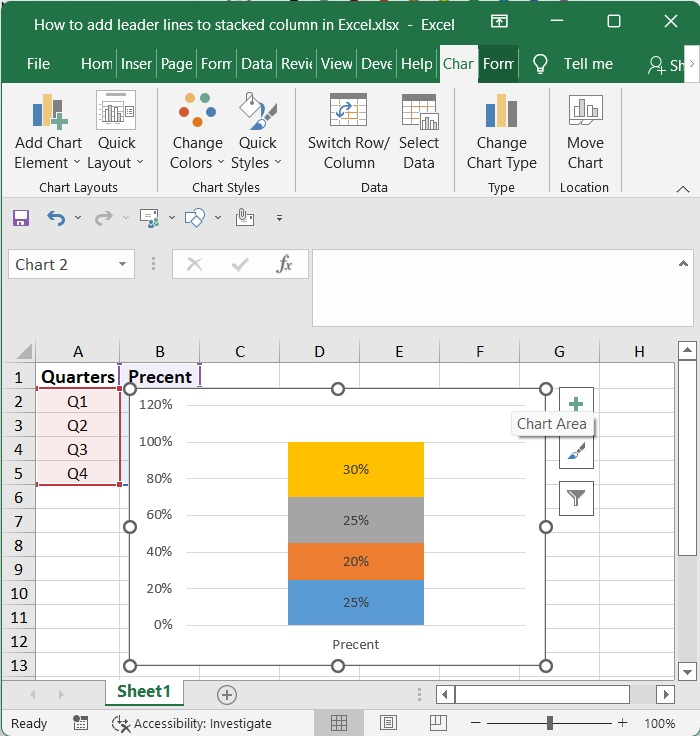Click the vertical scrollbar down arrow
The width and height of the screenshot is (700, 736).
pyautogui.click(x=687, y=672)
